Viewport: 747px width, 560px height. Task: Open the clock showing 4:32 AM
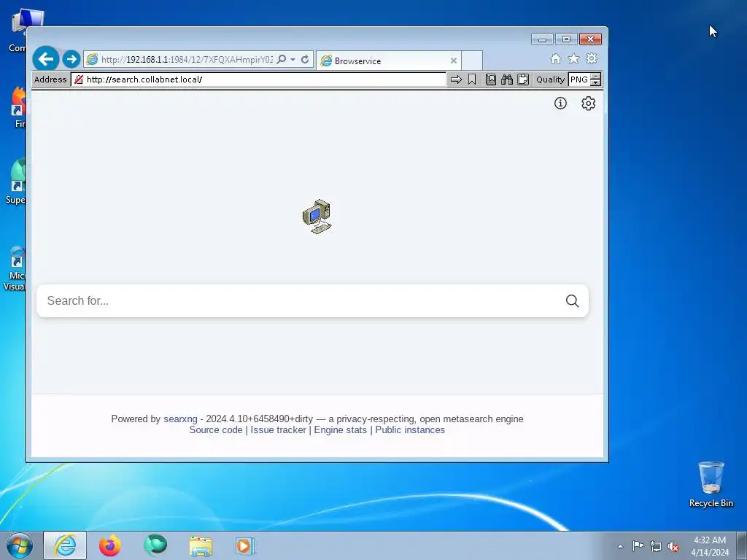click(x=710, y=546)
